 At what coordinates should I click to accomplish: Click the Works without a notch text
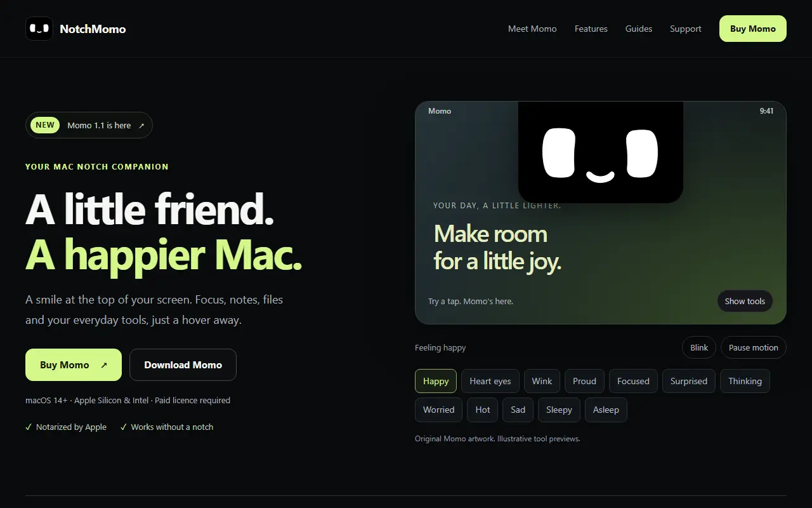tap(172, 427)
